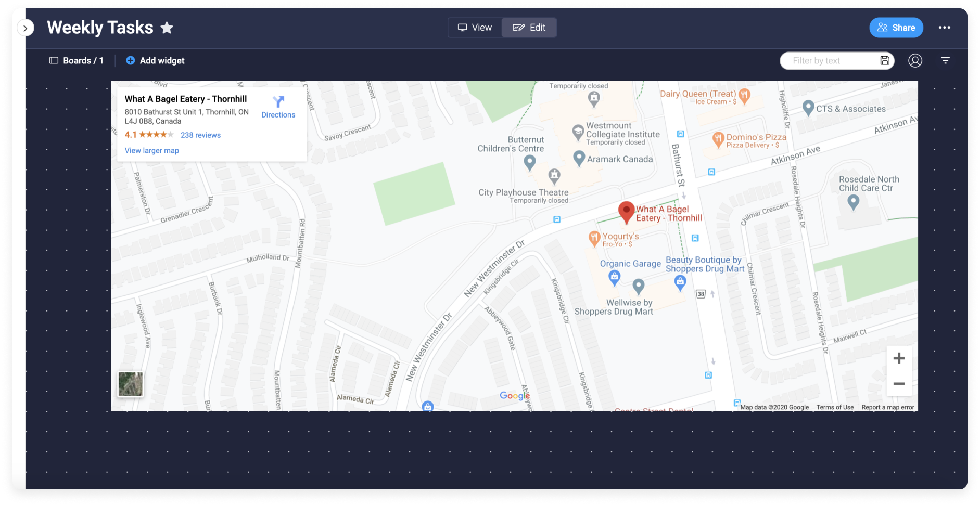Image resolution: width=980 pixels, height=506 pixels.
Task: Switch to View mode
Action: click(x=475, y=28)
